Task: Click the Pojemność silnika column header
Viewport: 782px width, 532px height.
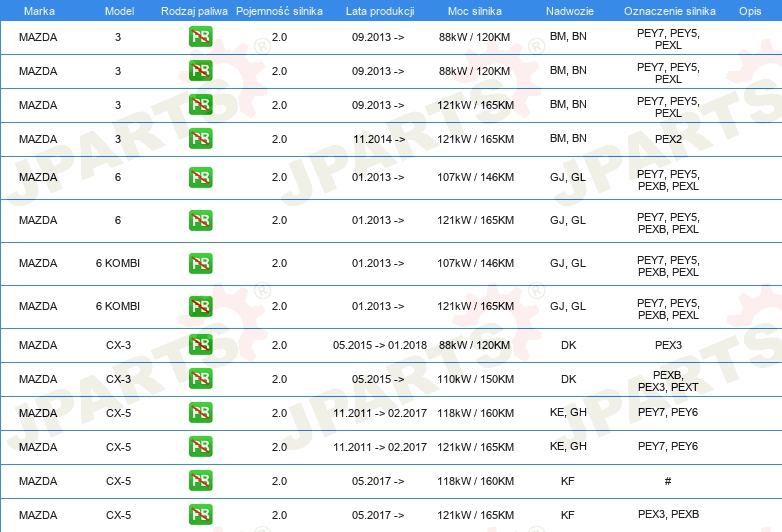Action: 279,11
